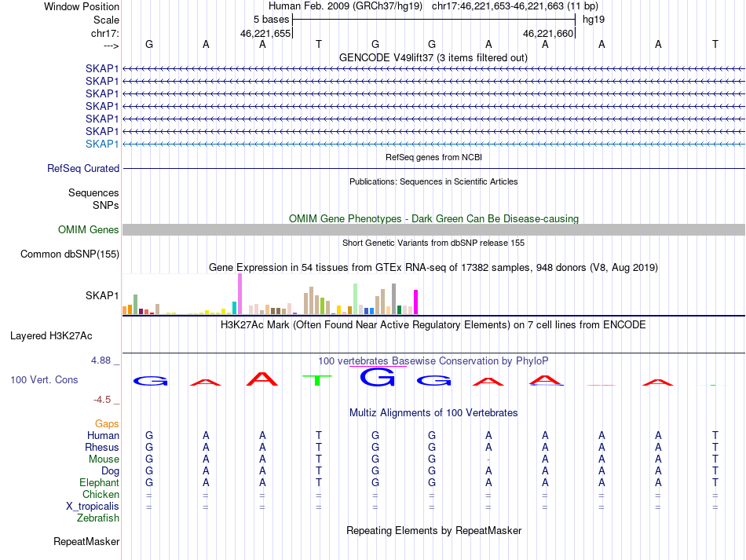Open the RefSeq genes from NCBI track title
The width and height of the screenshot is (746, 560).
(433, 157)
